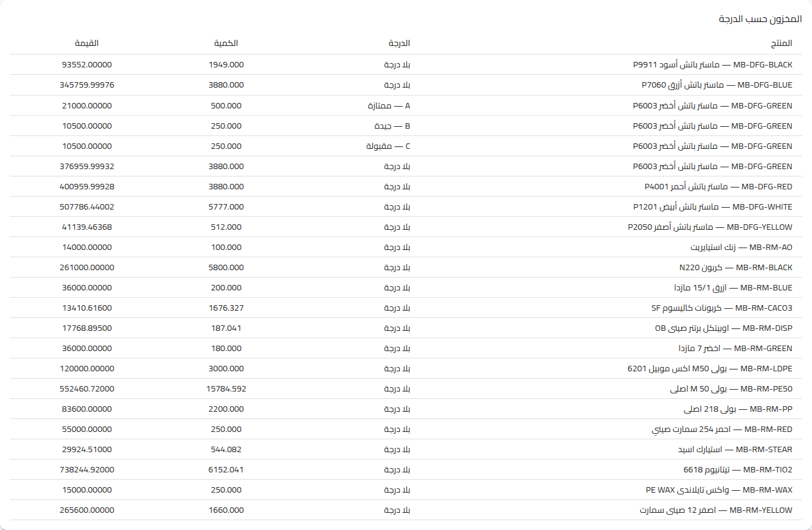Select the MB-DFG-BLUE product name
The image size is (812, 530).
pyautogui.click(x=713, y=85)
